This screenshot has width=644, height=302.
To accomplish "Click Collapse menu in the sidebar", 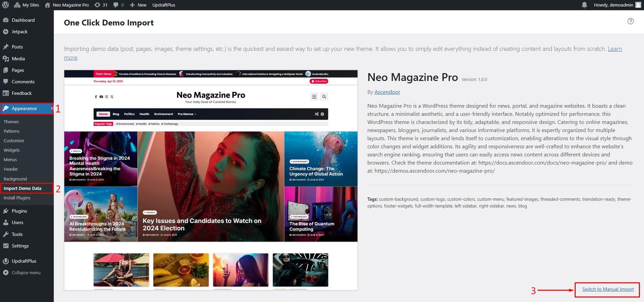I will 26,273.
